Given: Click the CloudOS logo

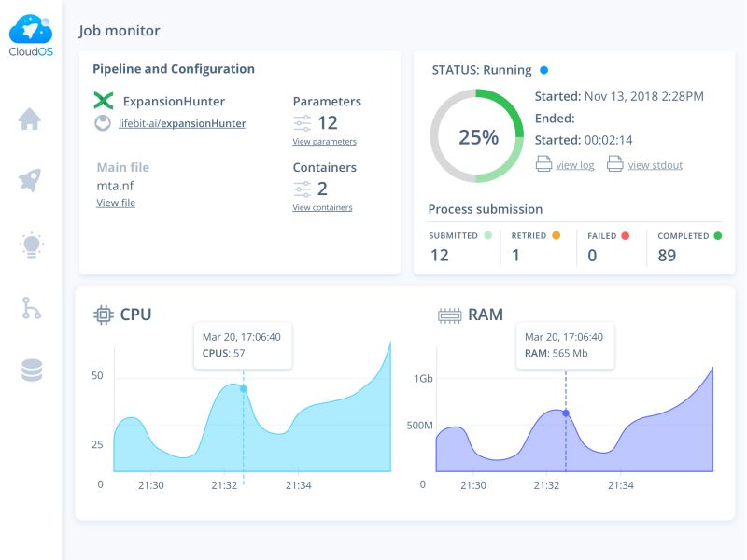Looking at the screenshot, I should [x=31, y=35].
